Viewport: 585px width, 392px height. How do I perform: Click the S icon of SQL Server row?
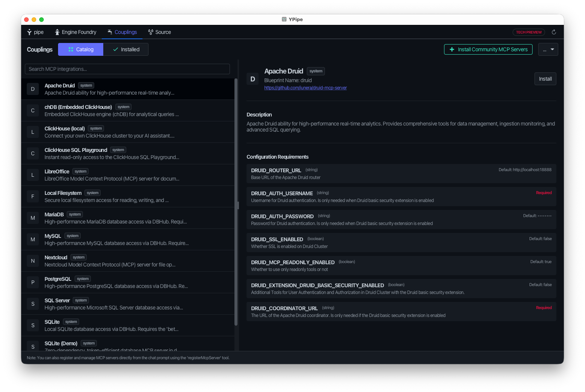(33, 304)
